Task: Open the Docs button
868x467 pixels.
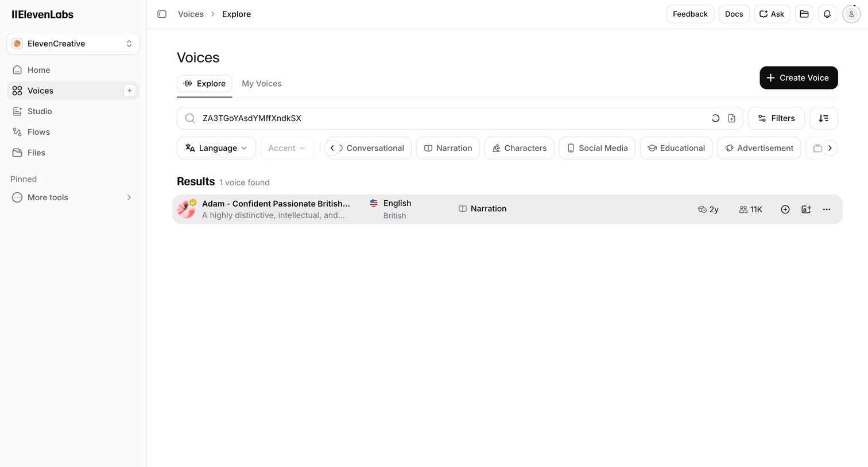Action: pyautogui.click(x=734, y=14)
